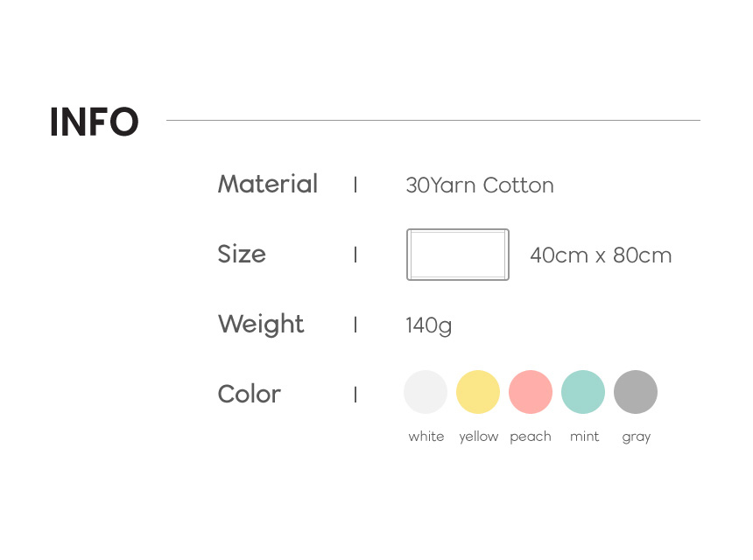Pick the yellow color circle
This screenshot has width=753, height=560.
[x=478, y=392]
